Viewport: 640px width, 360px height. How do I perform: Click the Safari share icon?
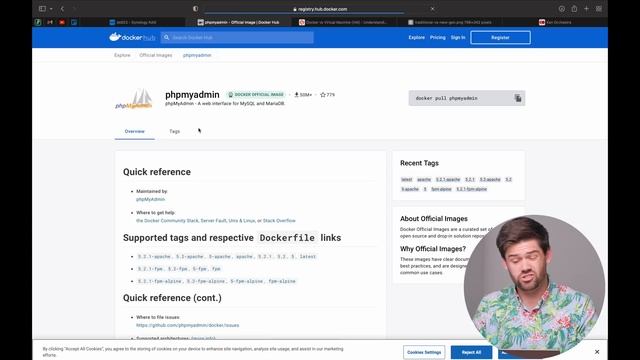[x=574, y=9]
